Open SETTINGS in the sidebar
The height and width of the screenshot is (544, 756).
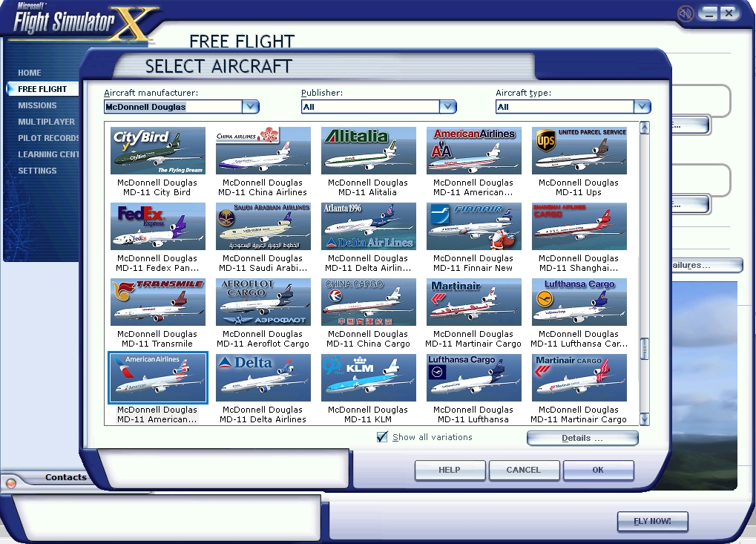point(37,171)
